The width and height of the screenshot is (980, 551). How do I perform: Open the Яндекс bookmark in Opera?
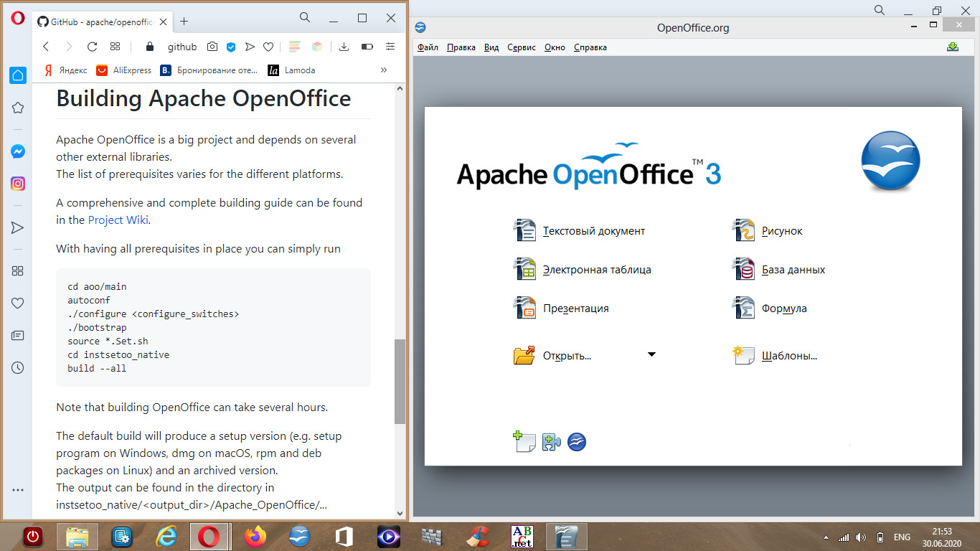click(65, 70)
